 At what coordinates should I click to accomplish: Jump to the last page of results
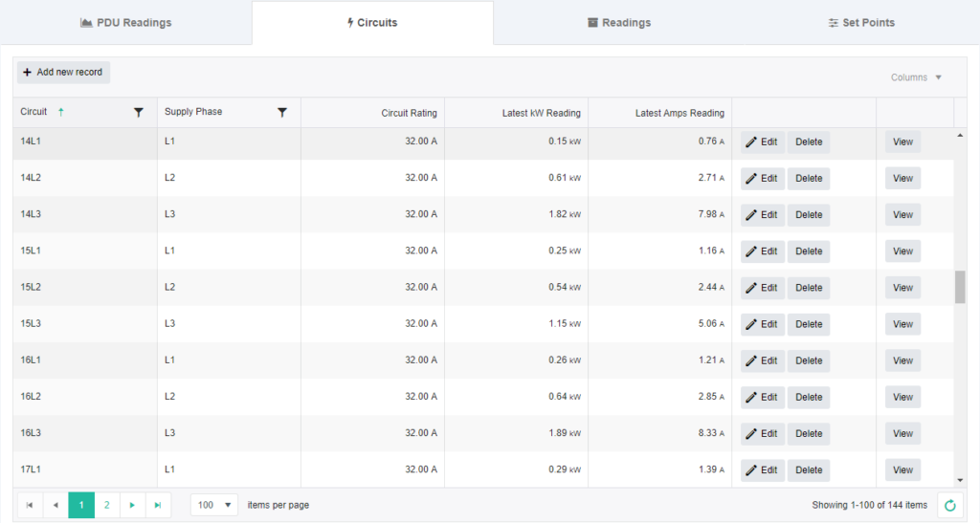click(x=158, y=505)
